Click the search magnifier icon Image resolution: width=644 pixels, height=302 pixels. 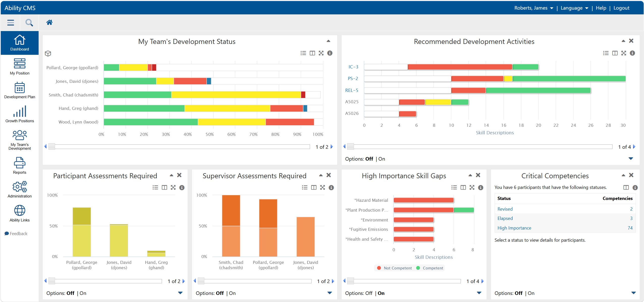pyautogui.click(x=29, y=23)
